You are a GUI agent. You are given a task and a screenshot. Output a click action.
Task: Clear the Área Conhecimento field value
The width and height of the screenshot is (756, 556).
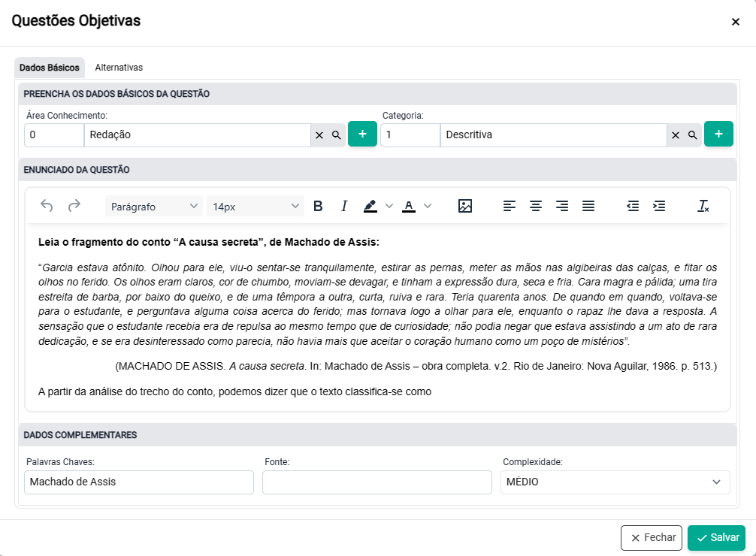pos(319,135)
